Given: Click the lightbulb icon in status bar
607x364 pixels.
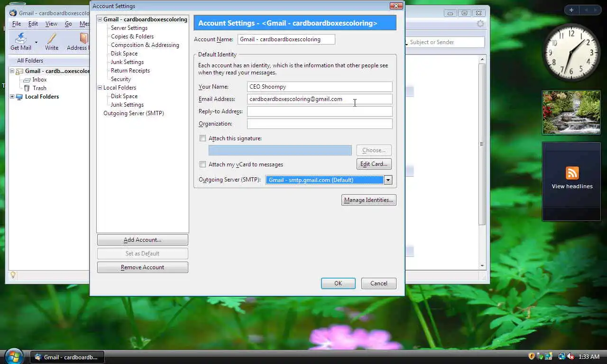Looking at the screenshot, I should pos(13,275).
